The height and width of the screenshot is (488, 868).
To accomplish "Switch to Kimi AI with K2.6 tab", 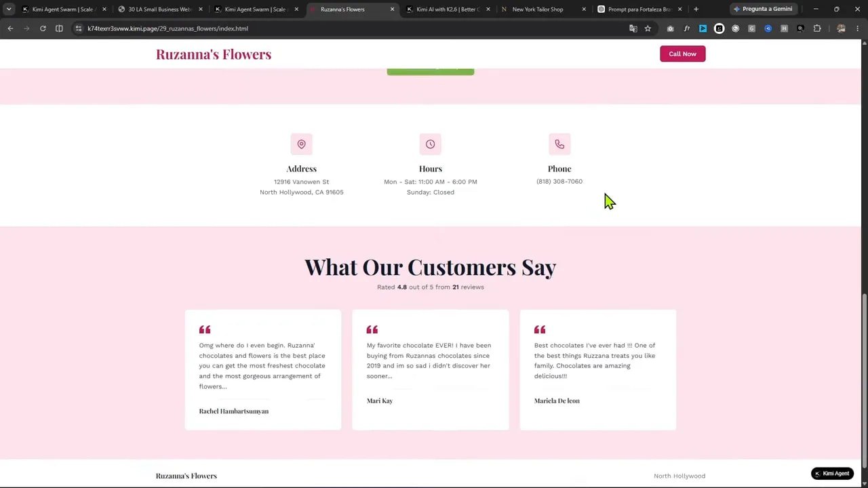I will [x=448, y=9].
